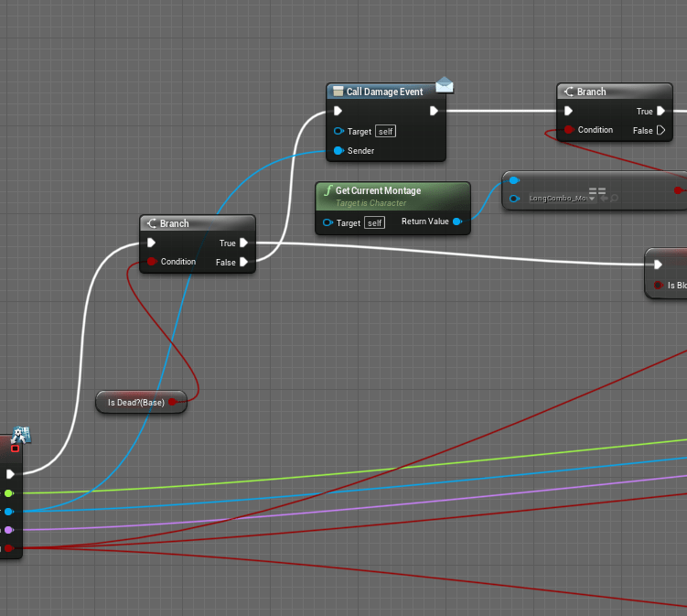Click the red square delegate pin on the cut-off node
Viewport: 687px width, 616px height.
(x=15, y=448)
